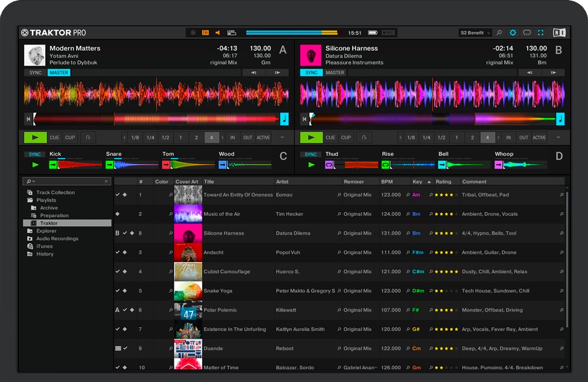Expand Deck A advanced panel chevron
This screenshot has height=382, width=588.
282,137
